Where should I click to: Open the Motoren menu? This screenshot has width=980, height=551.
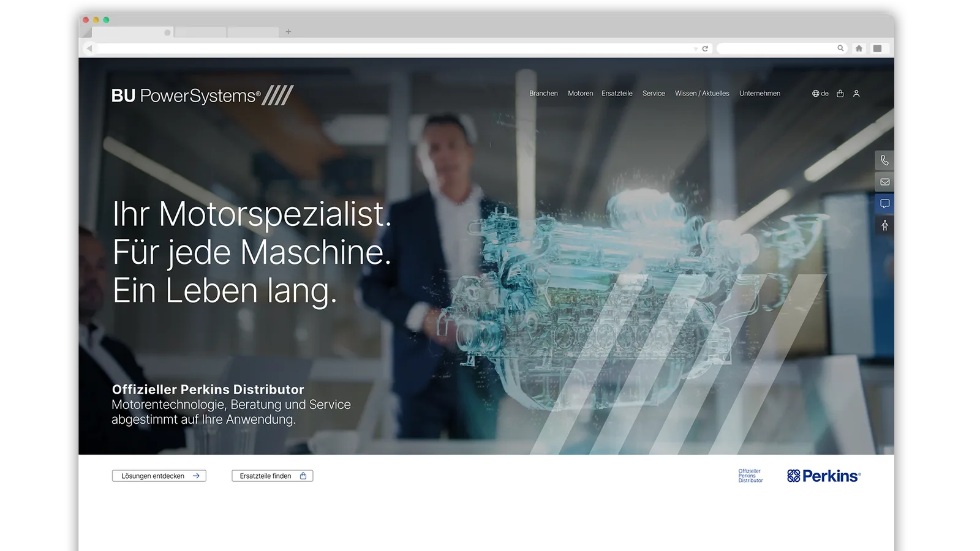[580, 94]
